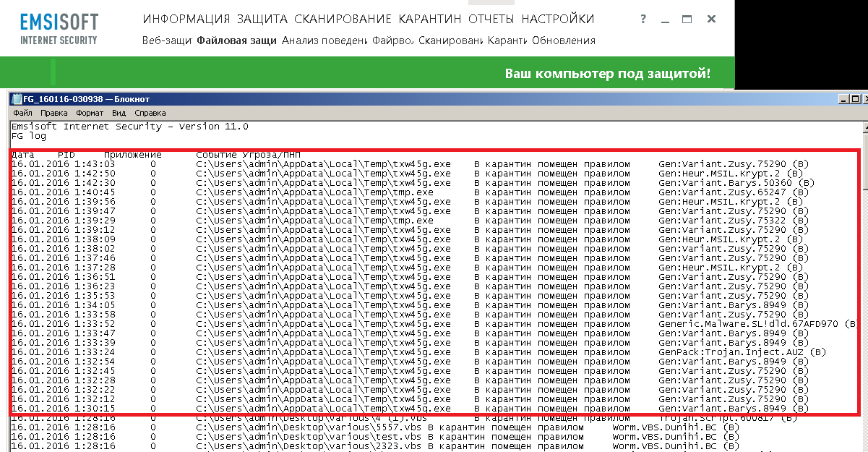Open the Обновления sub-tab
Screen dimensions: 868x452
pyautogui.click(x=564, y=40)
